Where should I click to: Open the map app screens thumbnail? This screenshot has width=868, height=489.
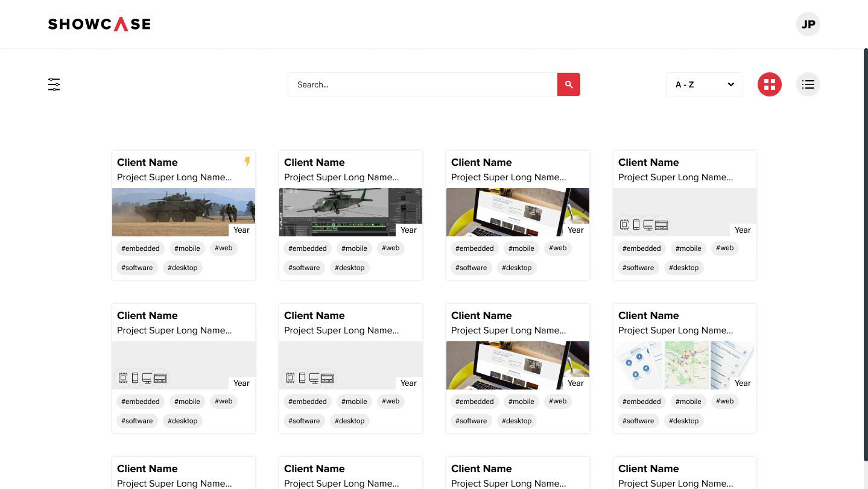click(x=685, y=365)
